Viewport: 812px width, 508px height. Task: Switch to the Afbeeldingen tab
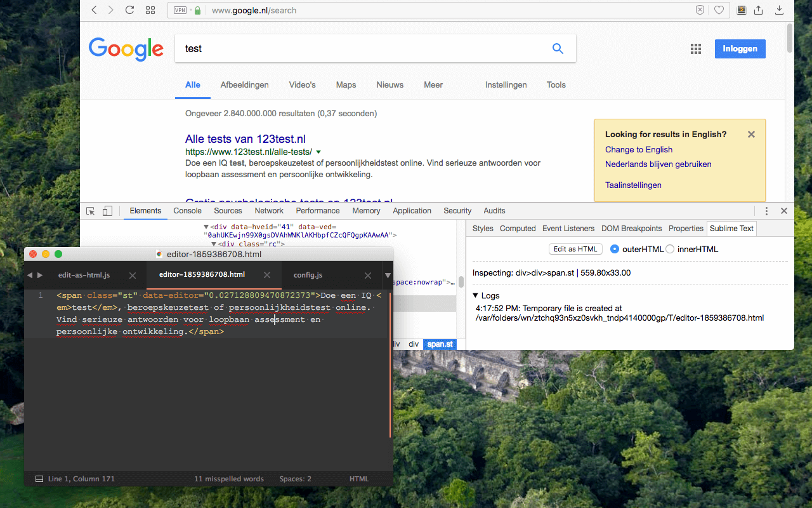244,85
